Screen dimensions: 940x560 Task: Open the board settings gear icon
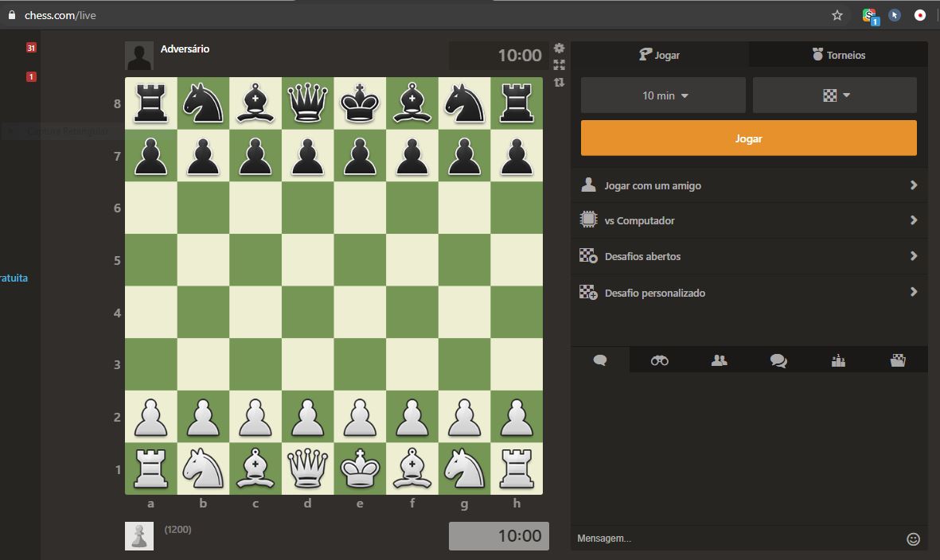tap(559, 48)
